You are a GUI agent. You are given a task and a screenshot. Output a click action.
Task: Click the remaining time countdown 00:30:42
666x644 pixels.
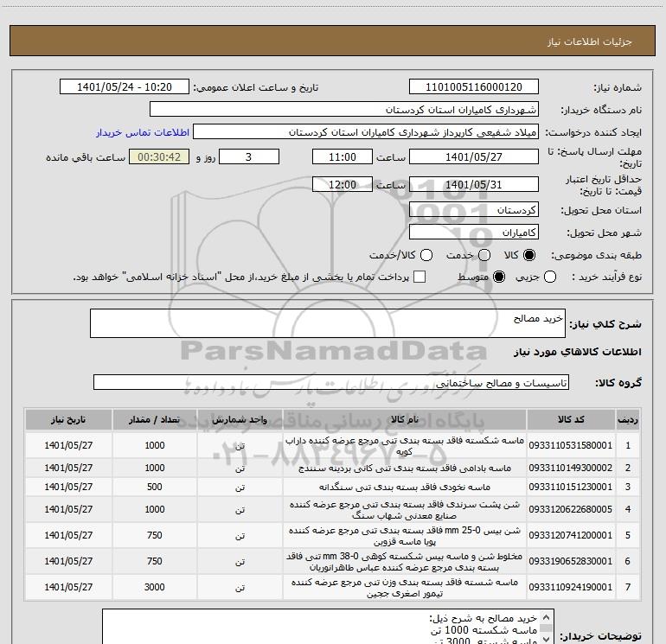coord(159,156)
